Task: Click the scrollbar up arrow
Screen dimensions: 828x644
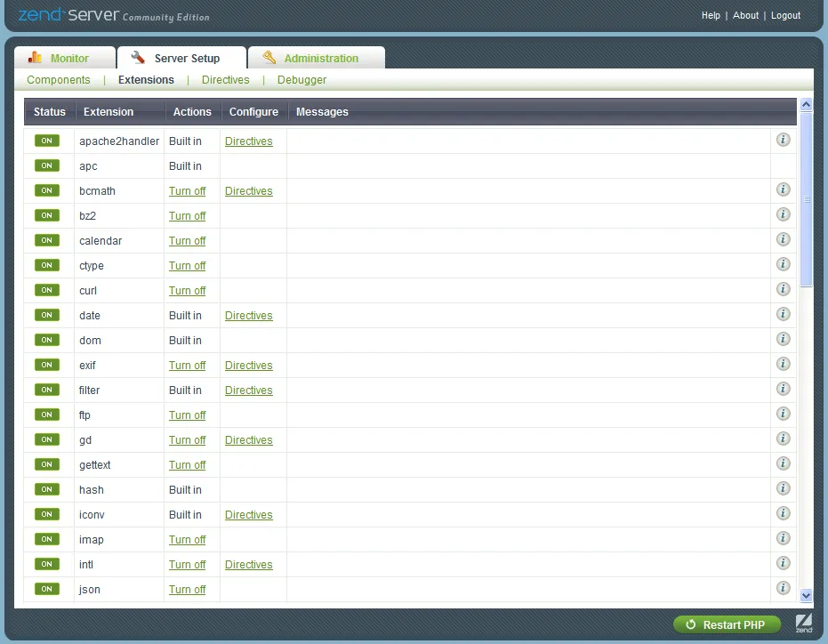Action: 806,104
